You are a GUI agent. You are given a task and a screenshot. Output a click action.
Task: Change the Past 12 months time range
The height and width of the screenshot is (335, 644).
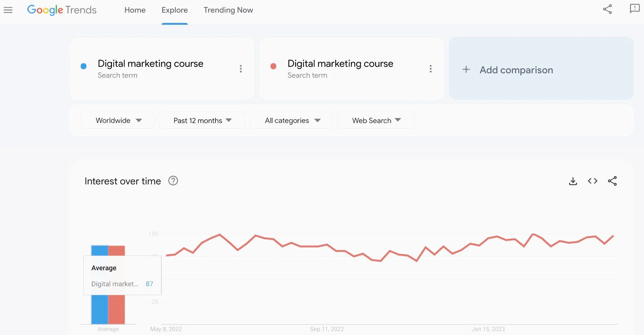tap(202, 120)
